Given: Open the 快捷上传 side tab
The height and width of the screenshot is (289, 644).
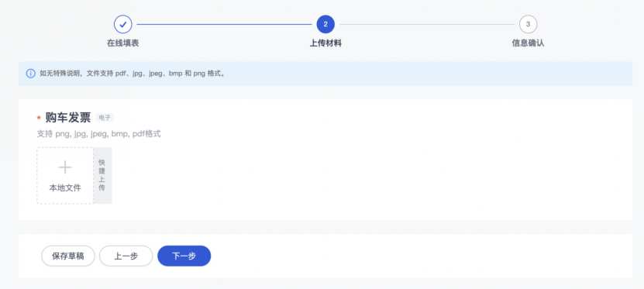Looking at the screenshot, I should point(102,176).
